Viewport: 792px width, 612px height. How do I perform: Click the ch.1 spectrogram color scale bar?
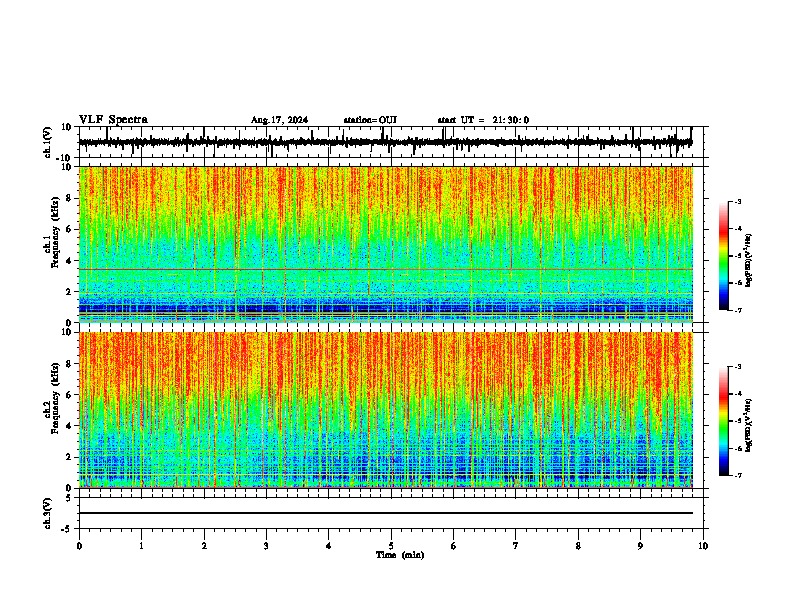pyautogui.click(x=723, y=256)
